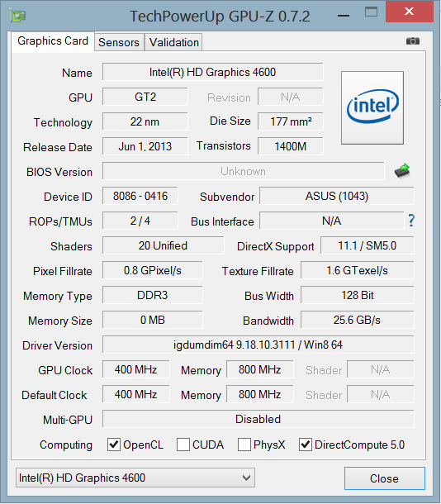Click the Bus Interface question mark
Screen dimensions: 441x504
click(411, 221)
